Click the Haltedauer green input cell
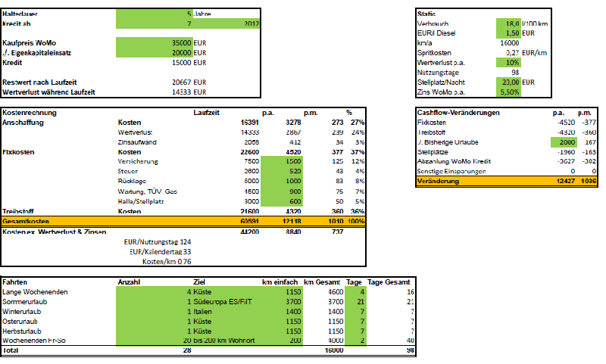Image resolution: width=606 pixels, height=364 pixels. pyautogui.click(x=155, y=14)
